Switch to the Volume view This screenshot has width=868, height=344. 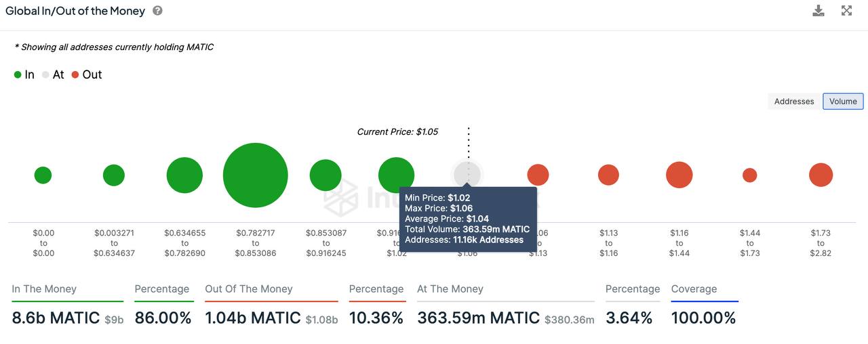tap(843, 102)
